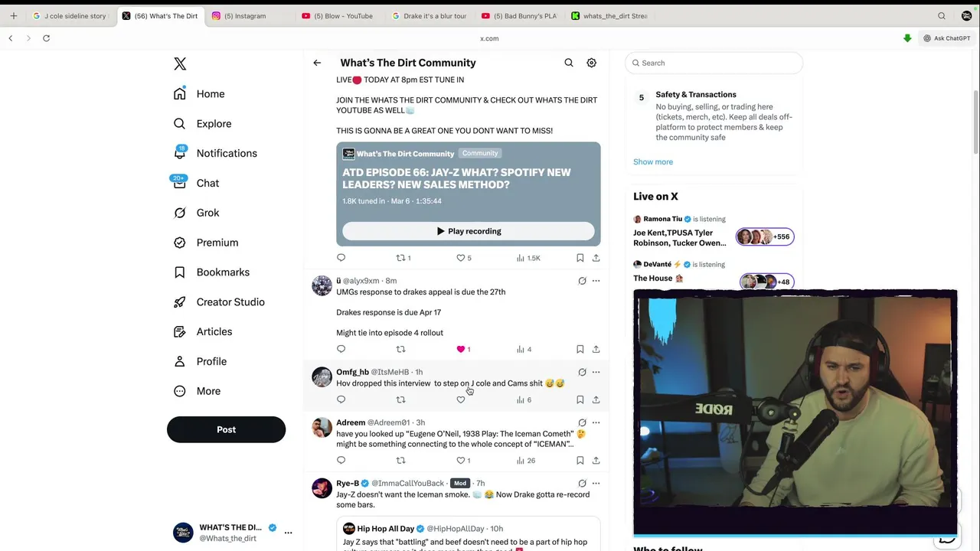Screen dimensions: 980x551
Task: Open Articles in the sidebar
Action: [x=203, y=331]
